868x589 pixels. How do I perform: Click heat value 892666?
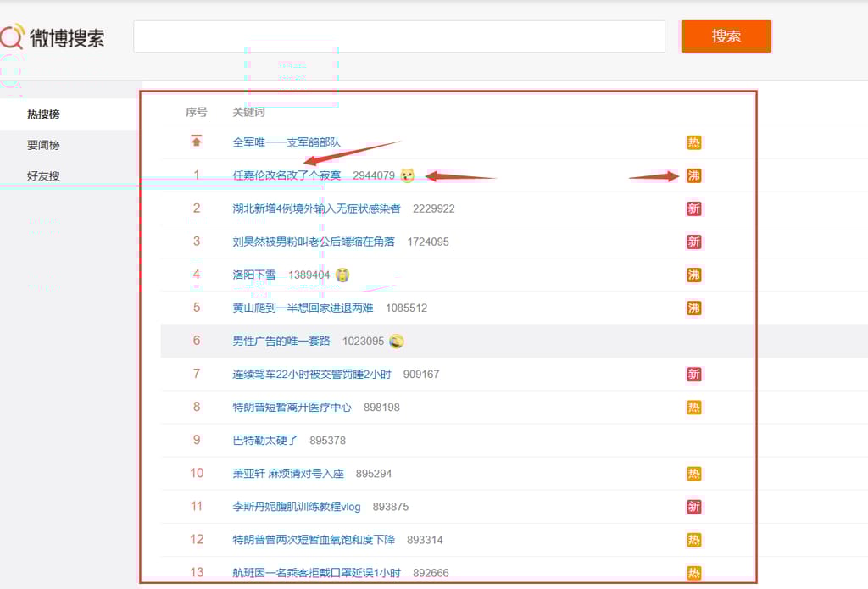point(431,573)
